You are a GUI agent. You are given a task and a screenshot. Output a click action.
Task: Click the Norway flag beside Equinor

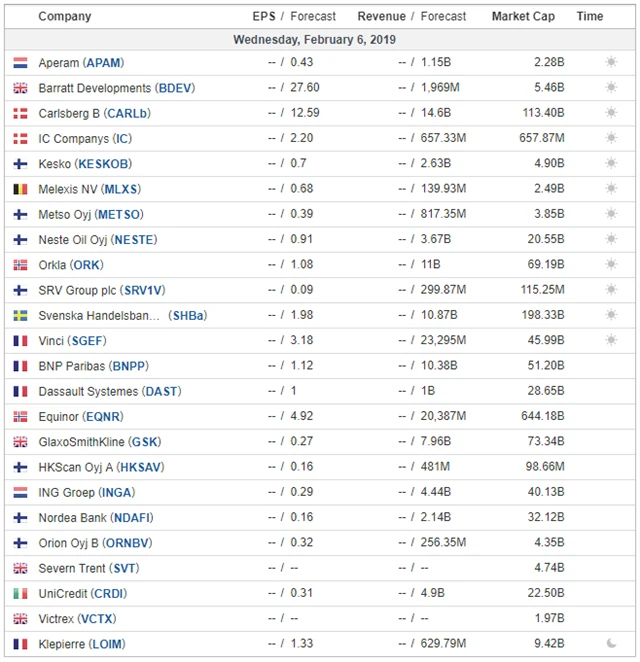click(x=20, y=417)
